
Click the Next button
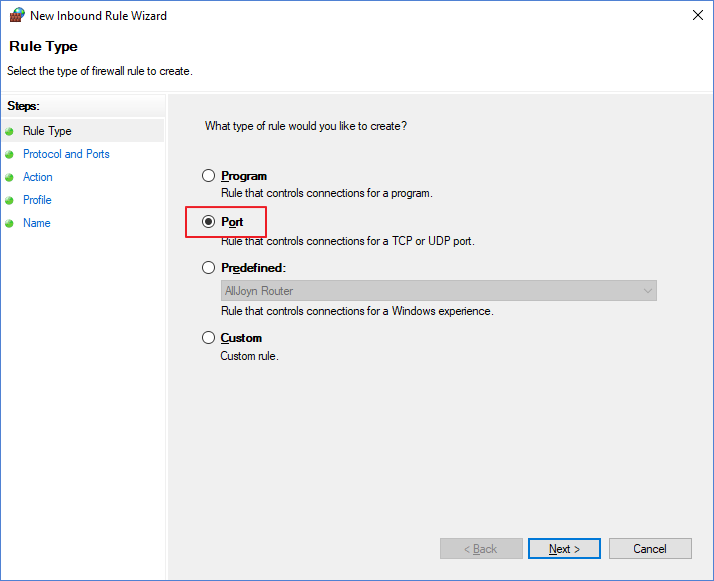point(564,549)
